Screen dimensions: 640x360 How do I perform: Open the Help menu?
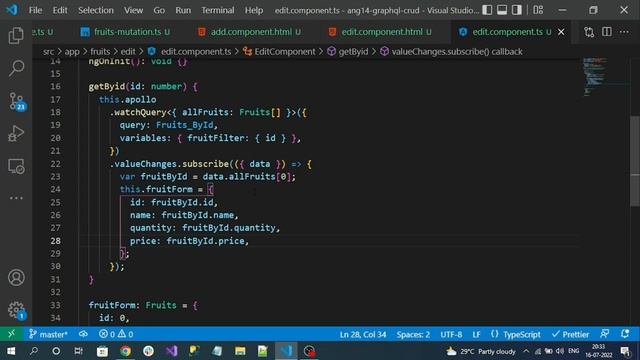[x=253, y=10]
